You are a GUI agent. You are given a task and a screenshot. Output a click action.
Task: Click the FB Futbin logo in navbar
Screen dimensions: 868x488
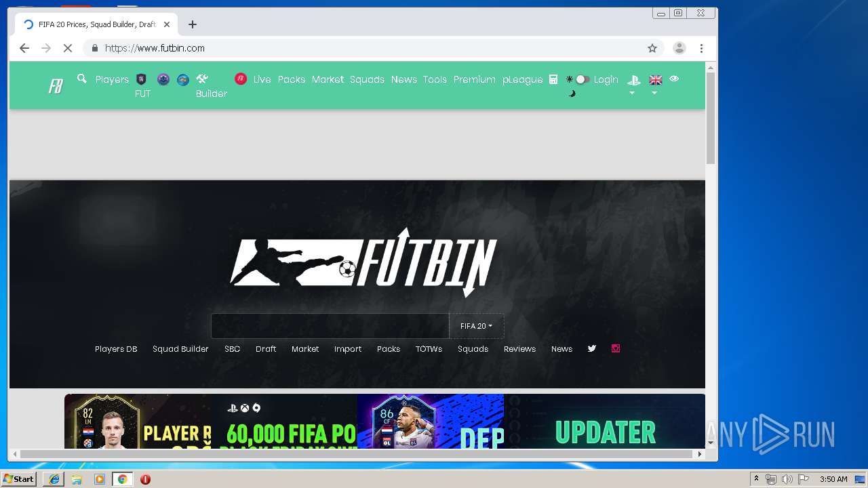point(56,86)
